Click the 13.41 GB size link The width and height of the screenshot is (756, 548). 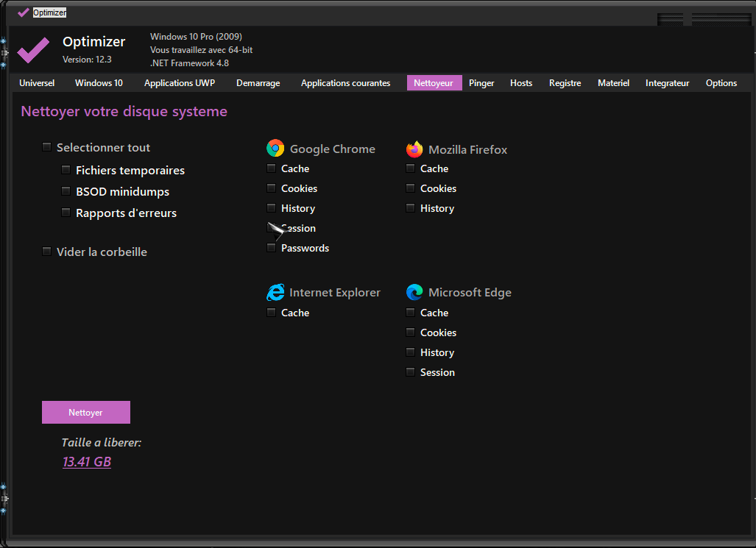87,462
